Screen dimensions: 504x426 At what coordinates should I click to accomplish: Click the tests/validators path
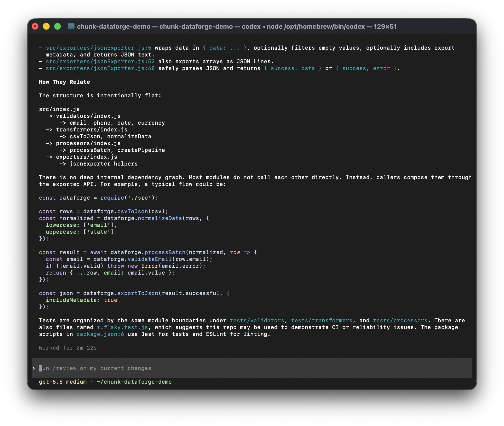pos(257,320)
